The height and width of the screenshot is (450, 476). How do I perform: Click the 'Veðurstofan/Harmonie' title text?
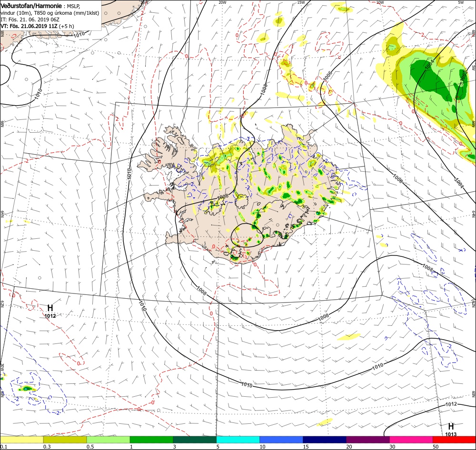(31, 6)
